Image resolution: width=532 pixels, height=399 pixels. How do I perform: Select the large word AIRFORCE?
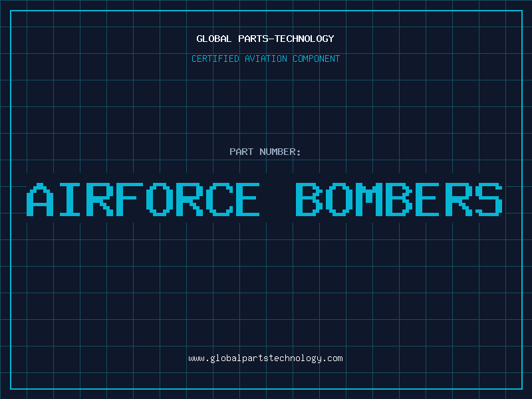[x=143, y=199]
